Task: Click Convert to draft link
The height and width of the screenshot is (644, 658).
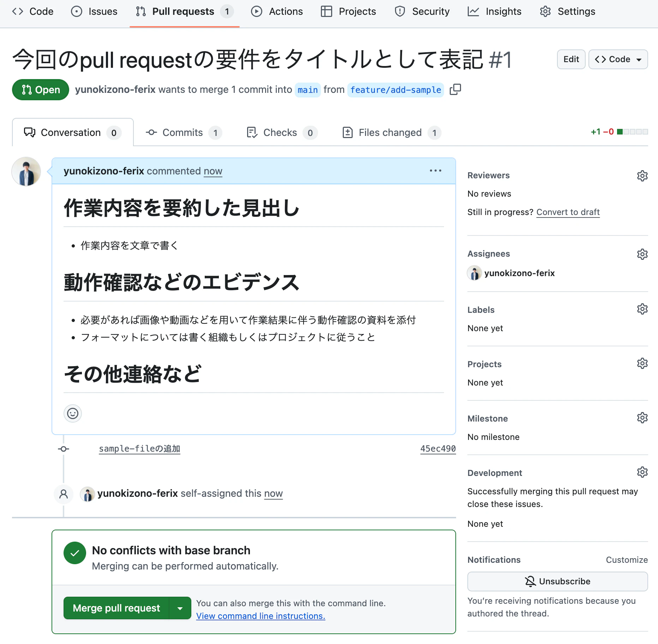Action: coord(568,212)
